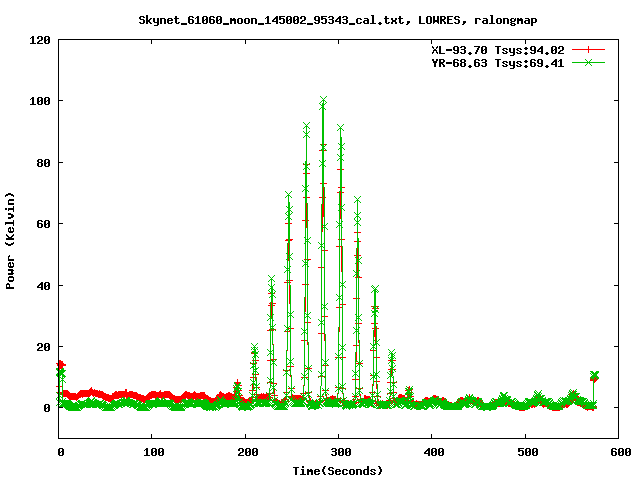Click the last data point at plot's right end
Viewport: 640px width, 480px height.
(x=594, y=376)
